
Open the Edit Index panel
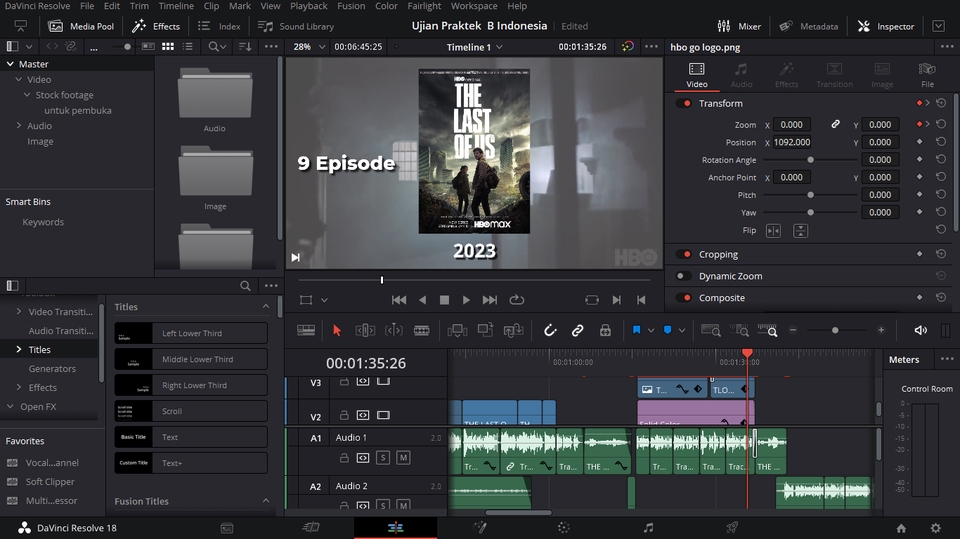[219, 26]
